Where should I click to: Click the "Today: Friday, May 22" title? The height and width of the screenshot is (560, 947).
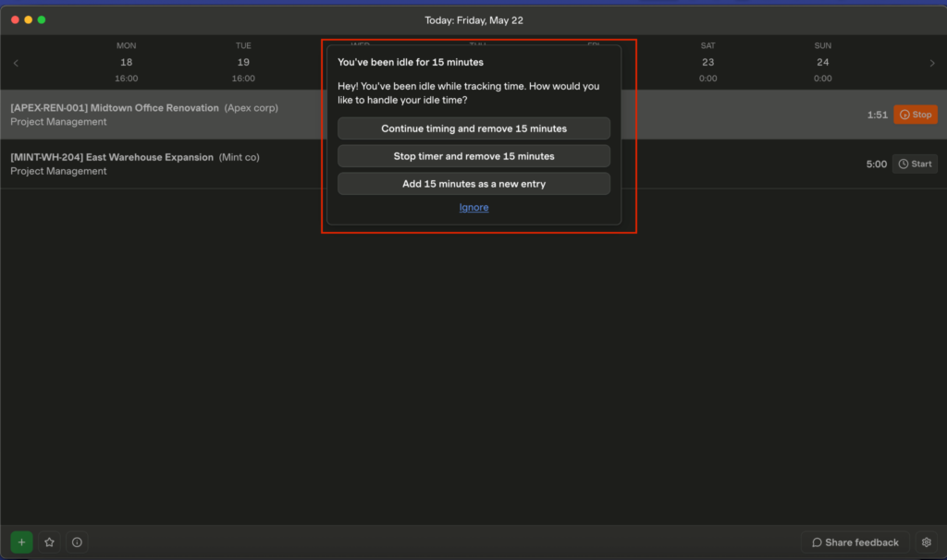tap(473, 20)
